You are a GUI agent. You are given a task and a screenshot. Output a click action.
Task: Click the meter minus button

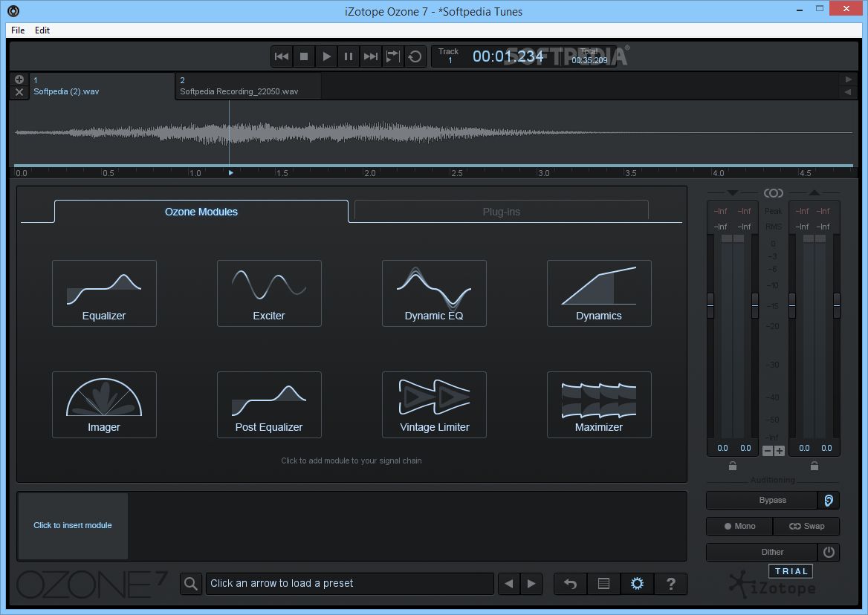pyautogui.click(x=767, y=451)
